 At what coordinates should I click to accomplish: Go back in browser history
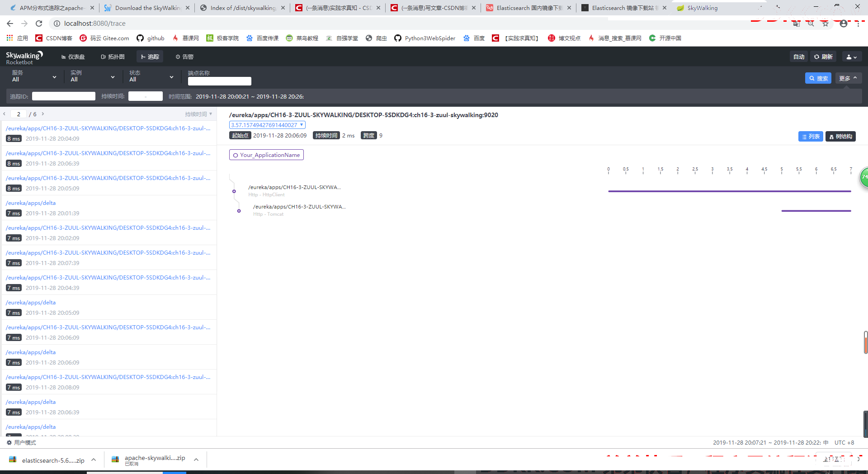pyautogui.click(x=10, y=24)
